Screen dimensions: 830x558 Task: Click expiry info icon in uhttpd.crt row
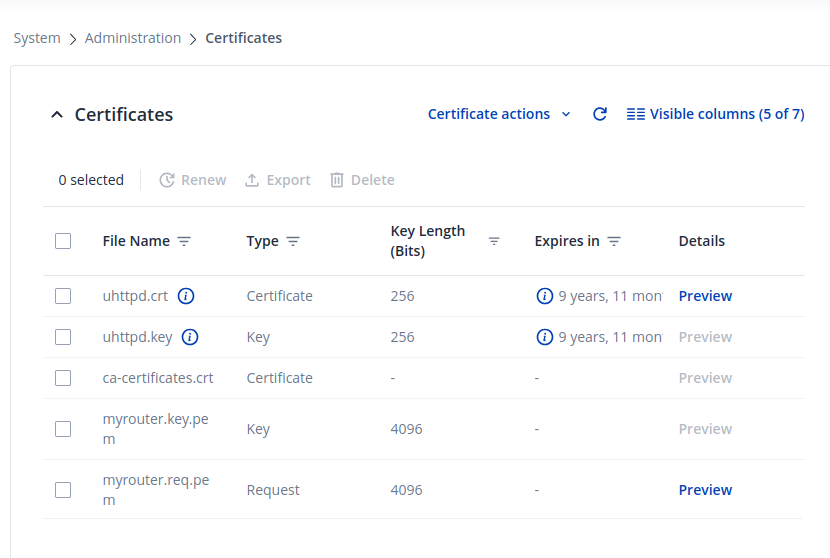[545, 296]
